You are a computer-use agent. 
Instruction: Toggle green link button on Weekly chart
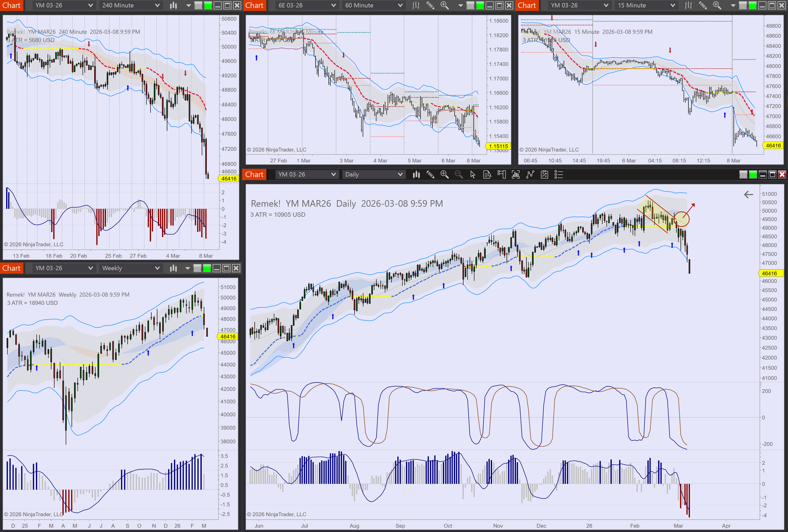pos(207,268)
